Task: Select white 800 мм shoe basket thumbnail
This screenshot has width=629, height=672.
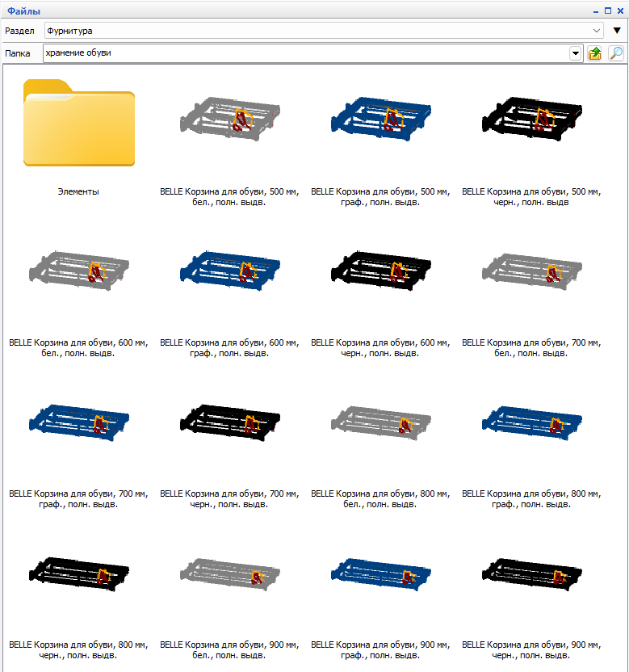Action: point(381,422)
